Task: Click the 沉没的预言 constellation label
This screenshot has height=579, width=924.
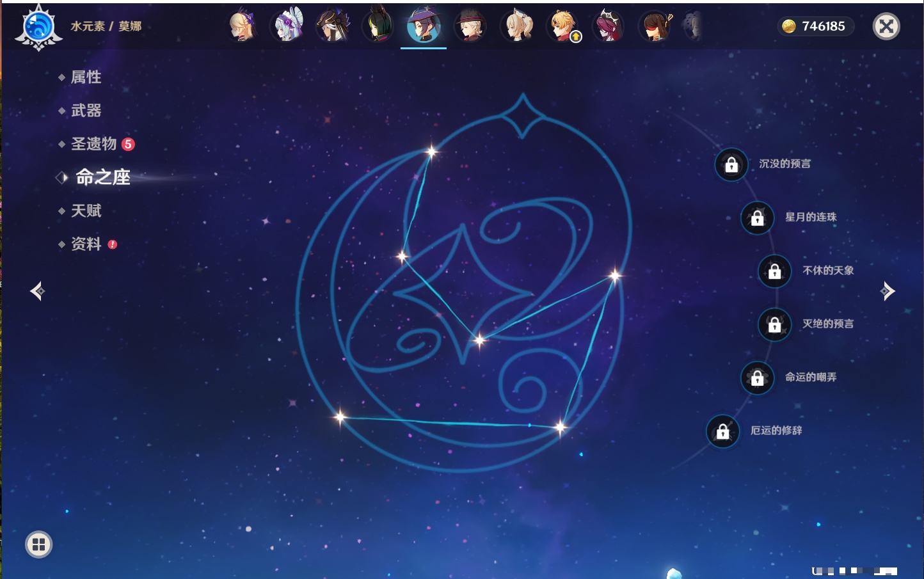Action: pyautogui.click(x=785, y=164)
